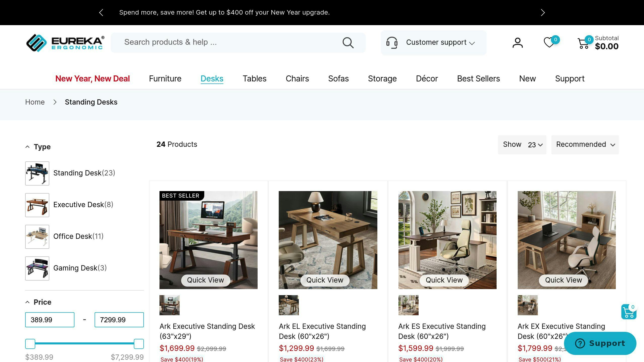Click previous announcement arrow in top banner
644x362 pixels.
pyautogui.click(x=101, y=13)
